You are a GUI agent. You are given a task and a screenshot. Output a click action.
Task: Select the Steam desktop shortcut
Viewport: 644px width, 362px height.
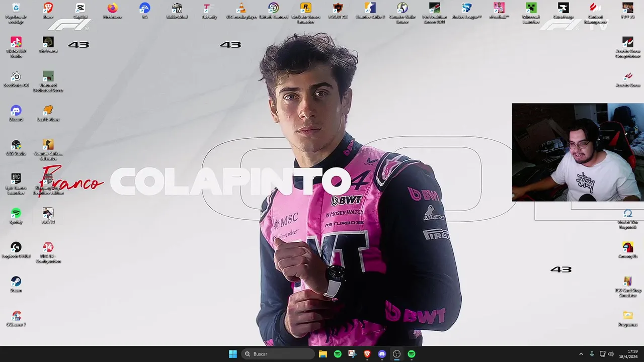click(16, 284)
